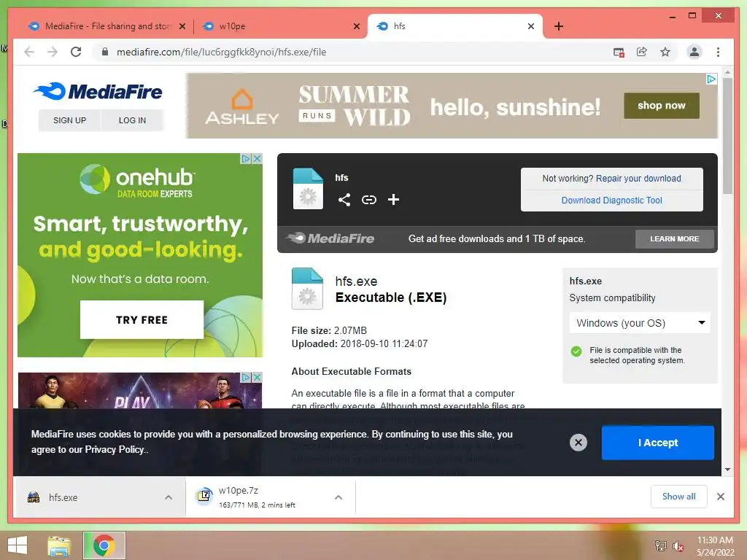Share this page via the share icon
The width and height of the screenshot is (747, 560).
(x=642, y=52)
